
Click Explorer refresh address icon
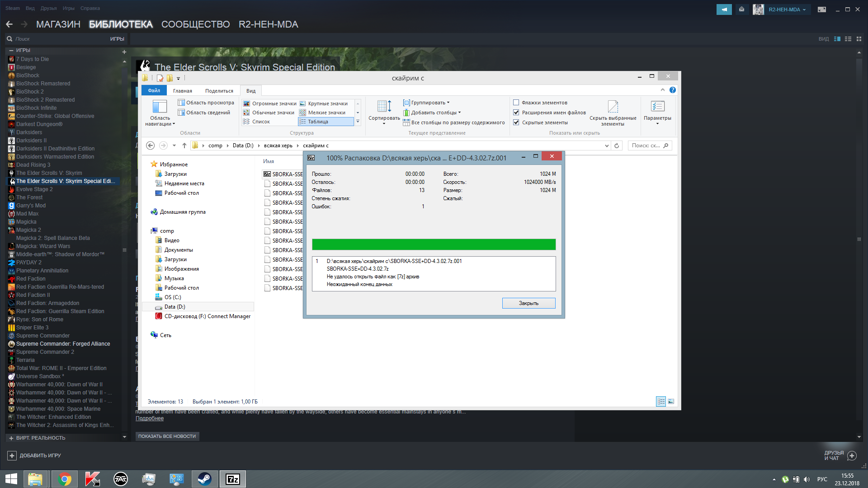(x=617, y=145)
